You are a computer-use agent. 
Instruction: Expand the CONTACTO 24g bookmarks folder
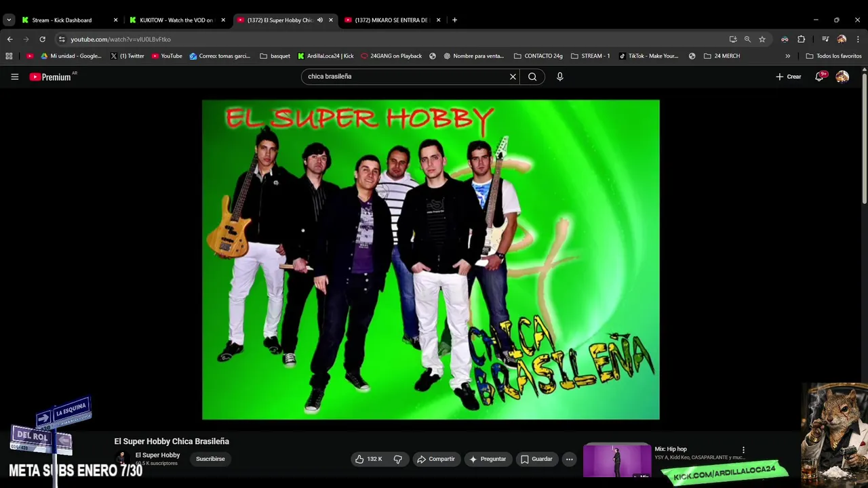point(538,56)
